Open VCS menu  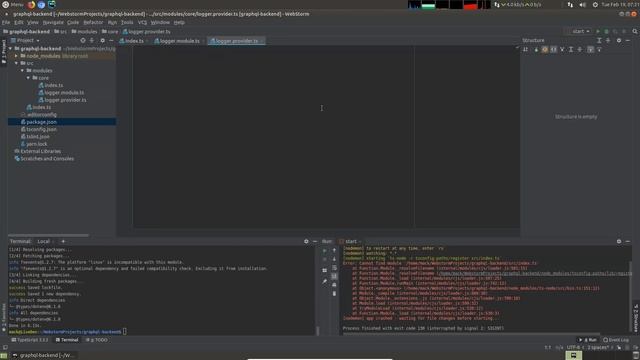pyautogui.click(x=142, y=22)
